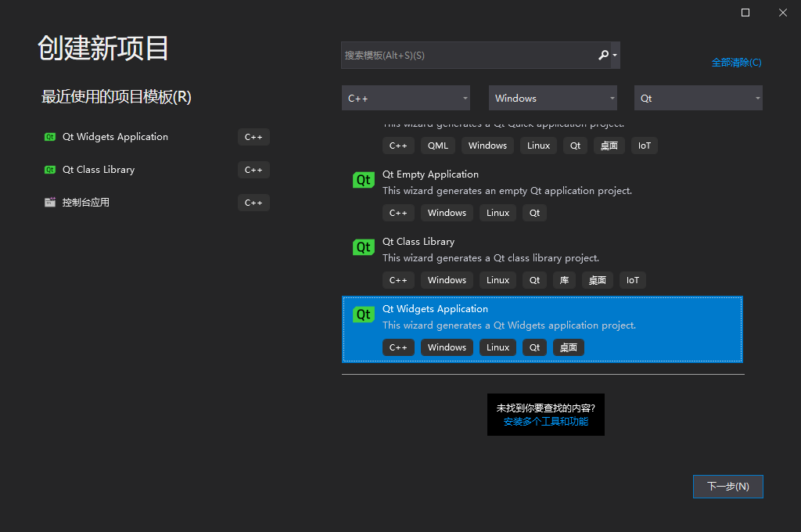The width and height of the screenshot is (801, 532).
Task: Open the search options arrow beside the magnifier
Action: pyautogui.click(x=615, y=55)
